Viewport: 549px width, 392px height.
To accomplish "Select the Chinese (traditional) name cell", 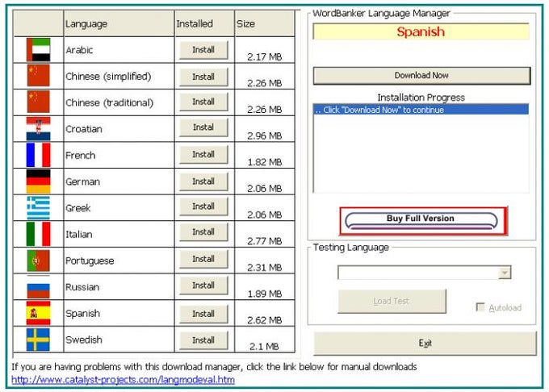I will point(119,102).
